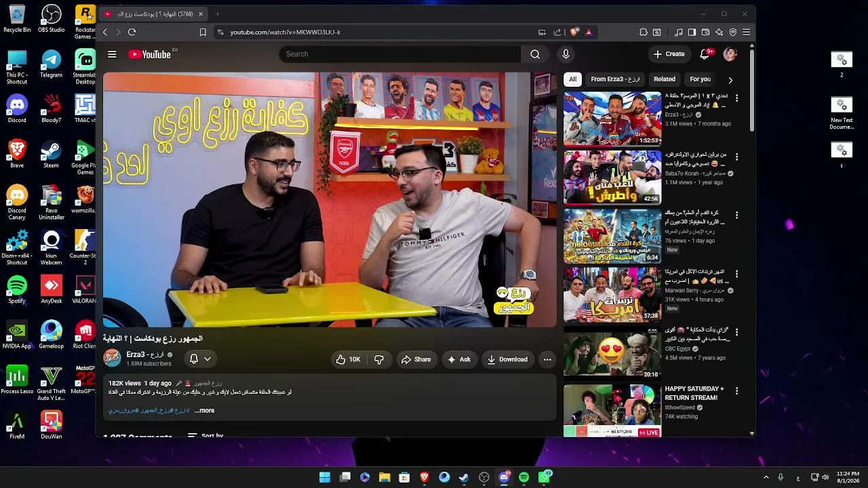
Task: Open OBS Studio desktop shortcut
Action: pyautogui.click(x=51, y=19)
